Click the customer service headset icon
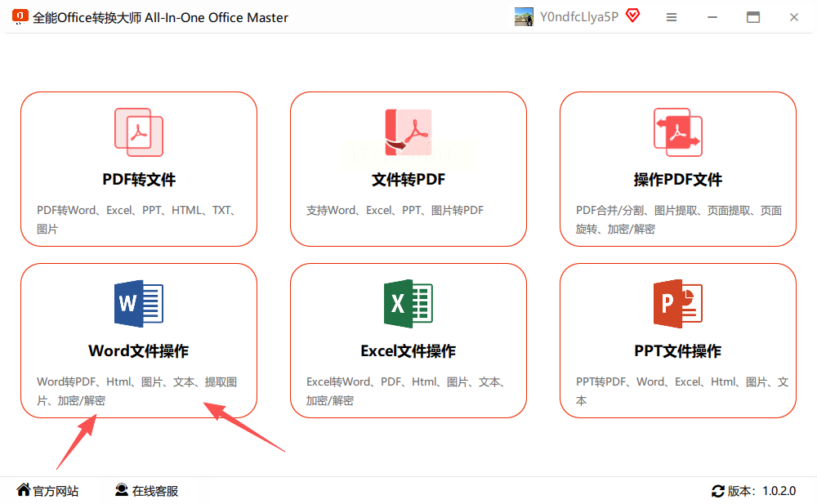 (122, 490)
